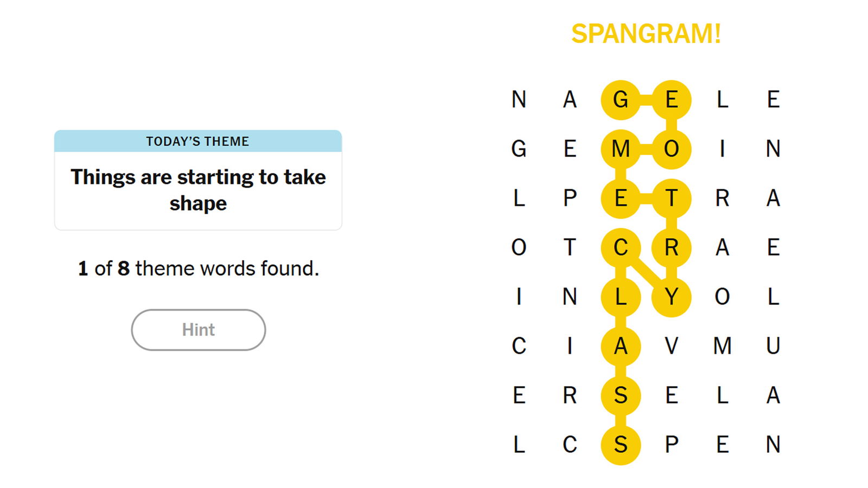This screenshot has height=488, width=868.
Task: Click the highlighted letter A
Action: click(x=621, y=346)
